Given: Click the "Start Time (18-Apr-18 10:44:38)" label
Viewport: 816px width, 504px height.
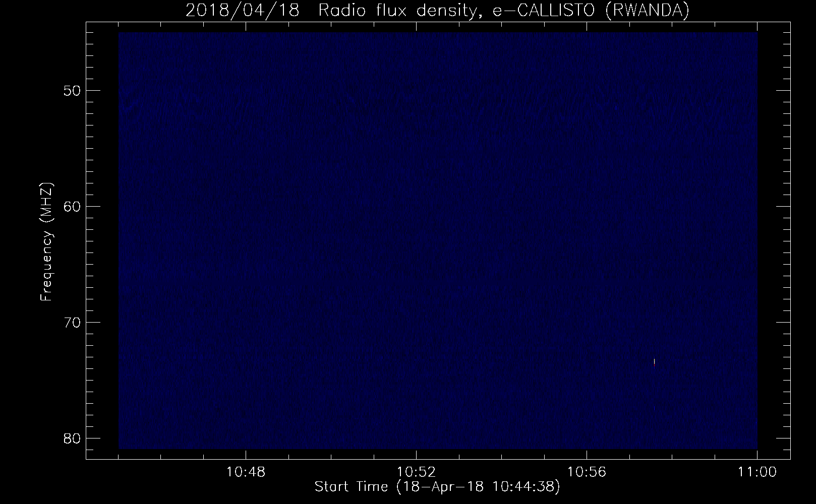Looking at the screenshot, I should 437,487.
